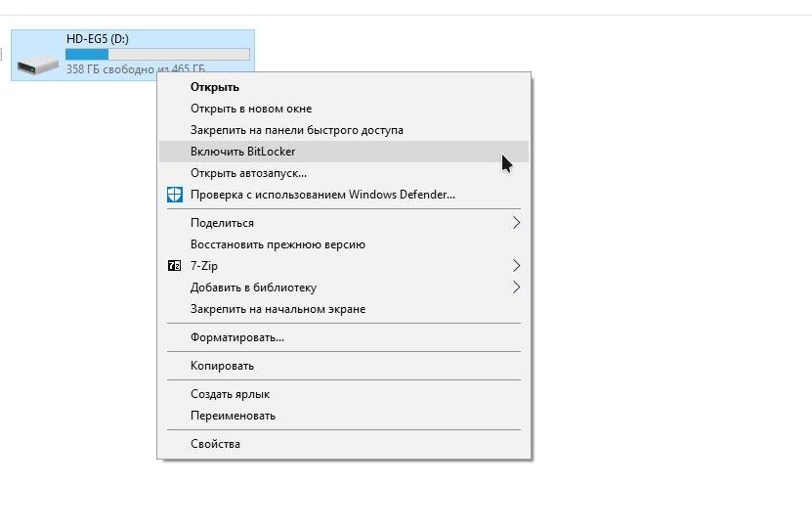The height and width of the screenshot is (530, 812).
Task: Select the HD-EG5 (D:) drive label
Action: 98,39
